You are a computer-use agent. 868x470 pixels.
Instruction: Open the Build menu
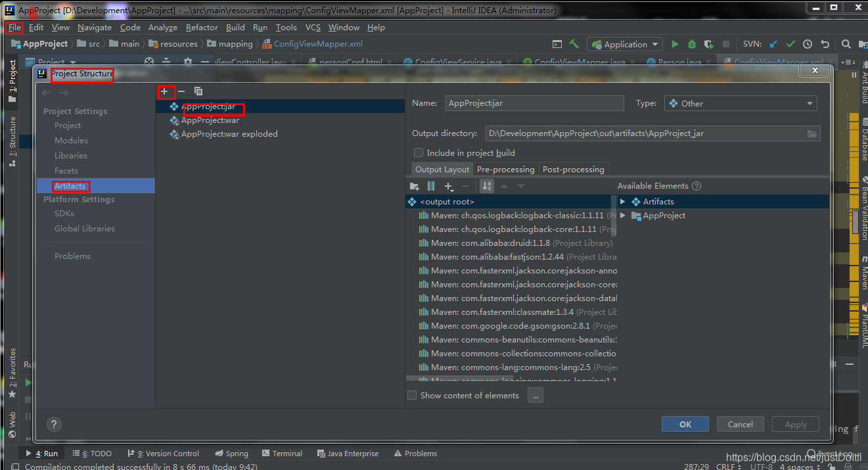(235, 28)
